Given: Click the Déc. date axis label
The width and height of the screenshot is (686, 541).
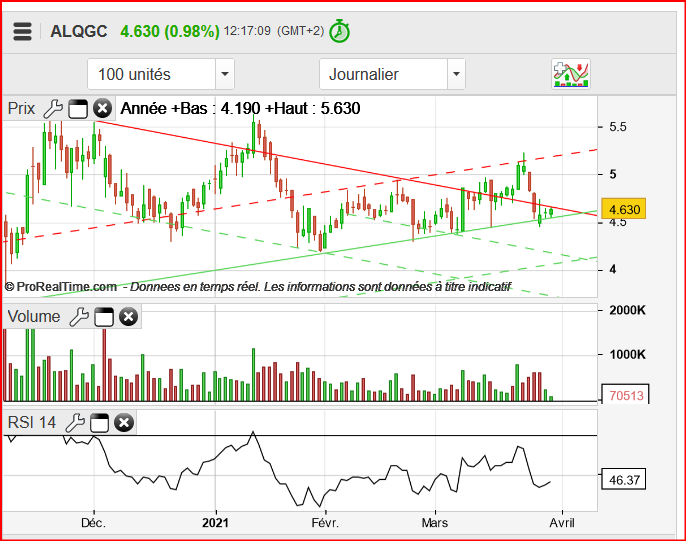Looking at the screenshot, I should click(x=94, y=523).
